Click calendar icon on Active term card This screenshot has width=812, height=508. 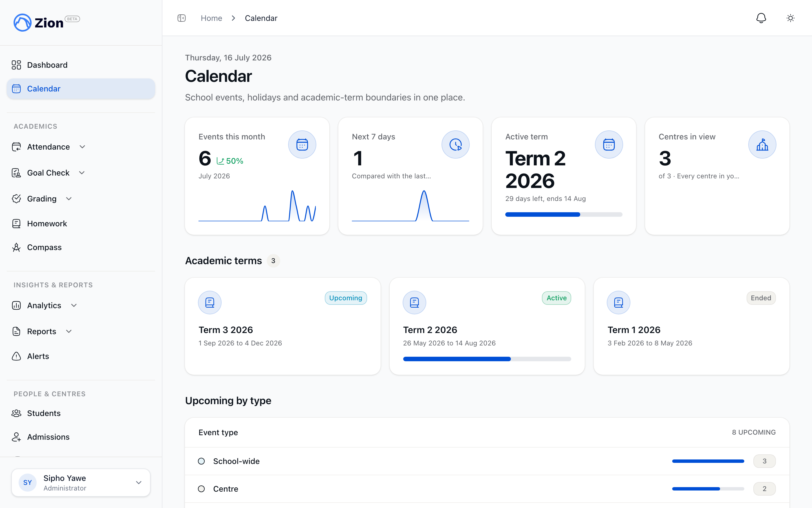tap(609, 144)
